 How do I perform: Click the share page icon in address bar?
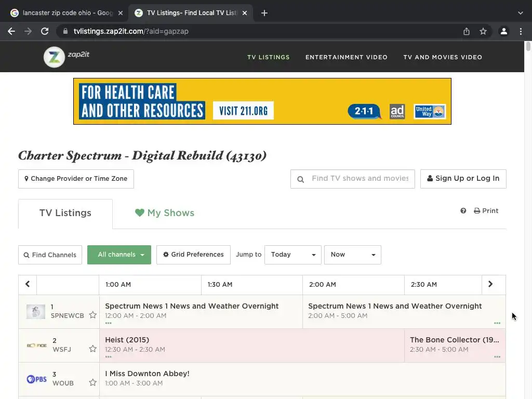click(467, 31)
